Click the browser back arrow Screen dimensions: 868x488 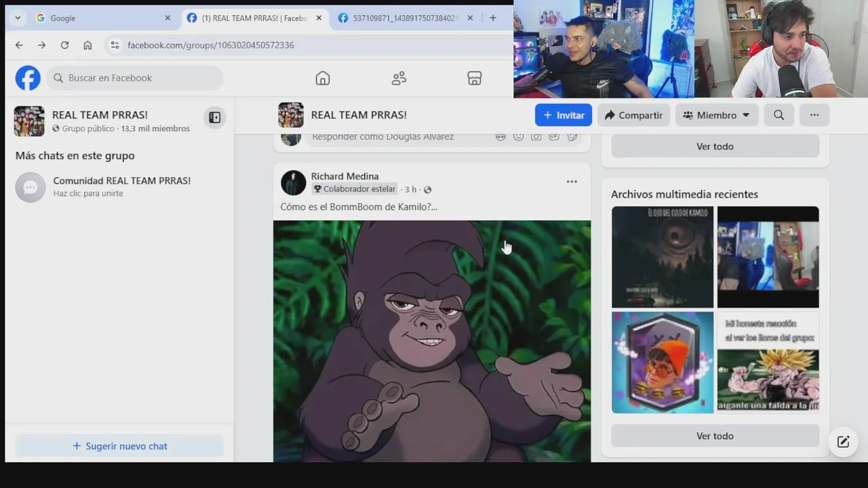tap(19, 45)
